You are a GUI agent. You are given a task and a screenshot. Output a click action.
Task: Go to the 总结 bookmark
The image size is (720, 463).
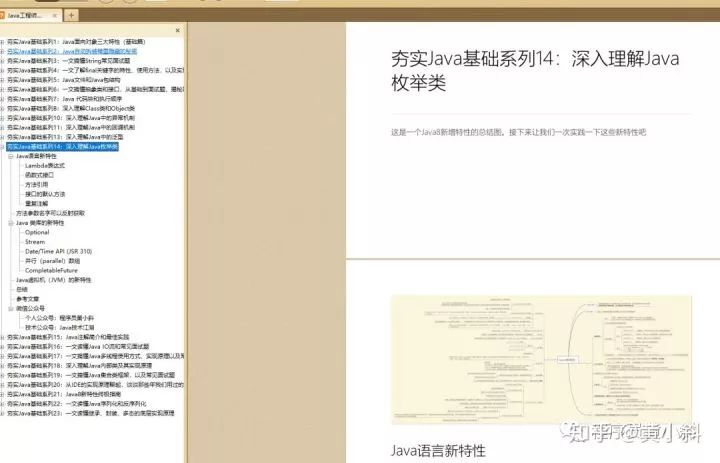pos(22,289)
